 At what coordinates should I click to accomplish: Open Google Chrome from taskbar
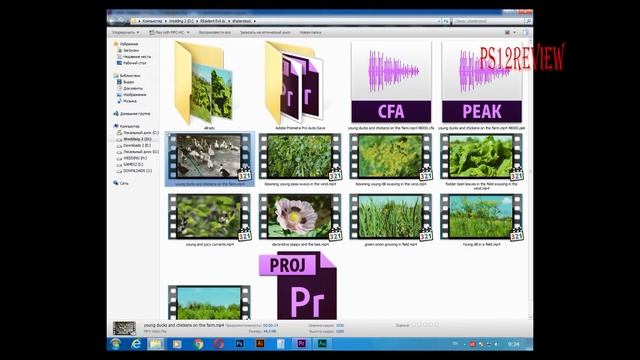198,344
